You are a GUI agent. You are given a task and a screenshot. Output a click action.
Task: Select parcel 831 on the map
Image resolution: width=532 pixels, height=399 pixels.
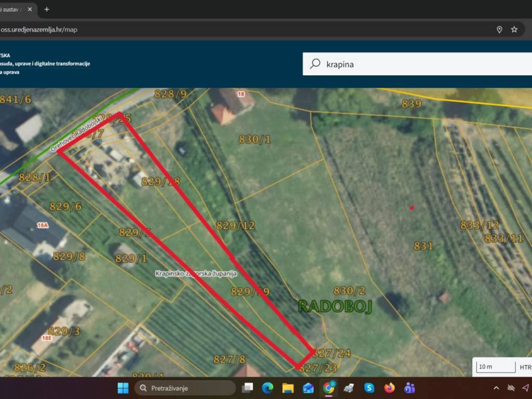pos(423,246)
